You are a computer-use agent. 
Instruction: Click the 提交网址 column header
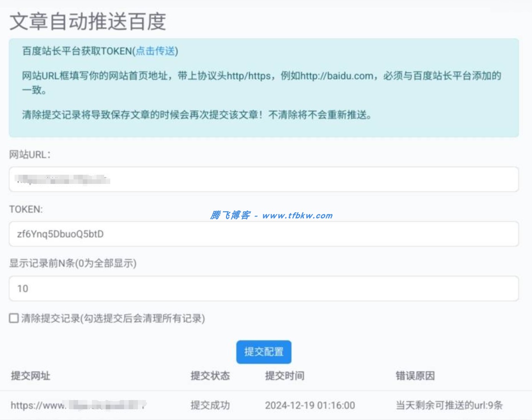(31, 376)
